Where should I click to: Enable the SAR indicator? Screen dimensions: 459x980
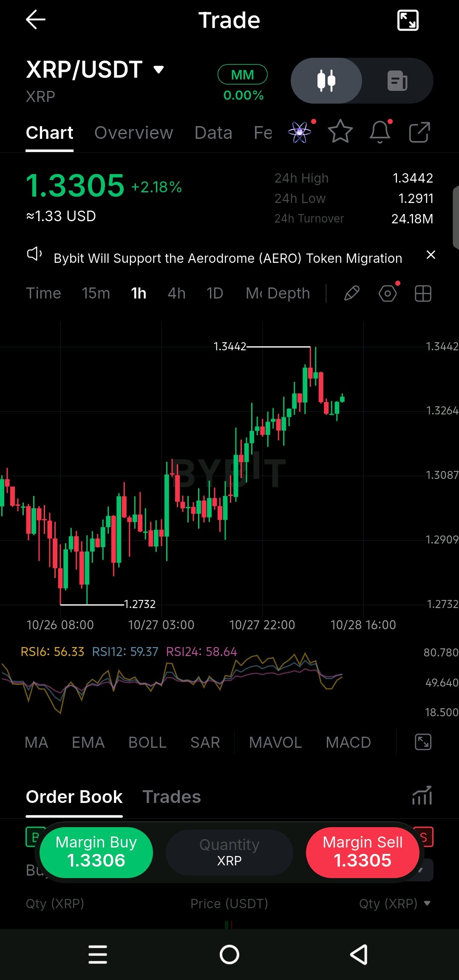coord(205,743)
